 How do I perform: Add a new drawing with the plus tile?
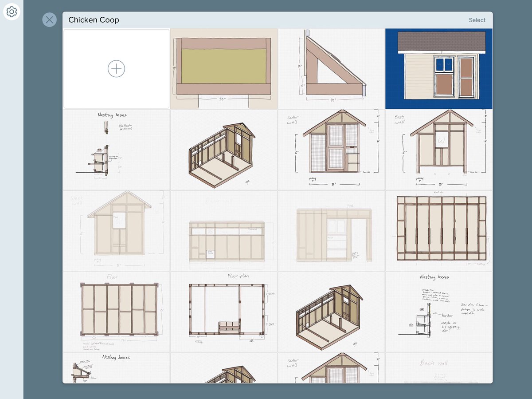click(116, 69)
